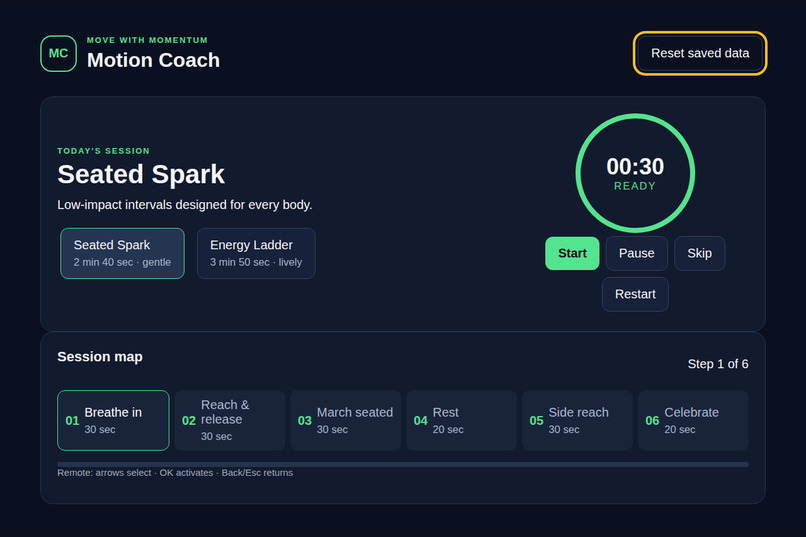Click 'Low-impact intervals designed for every body.'
Viewport: 806px width, 537px height.
(185, 205)
